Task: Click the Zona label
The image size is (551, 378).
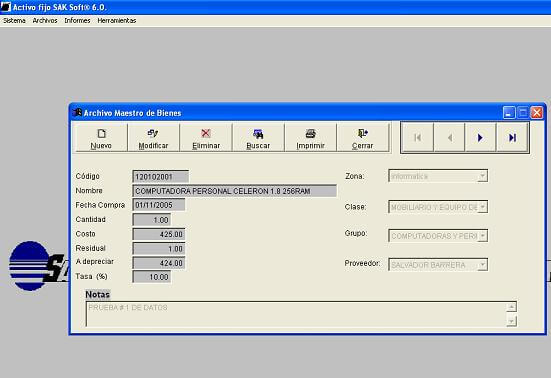Action: click(x=355, y=176)
